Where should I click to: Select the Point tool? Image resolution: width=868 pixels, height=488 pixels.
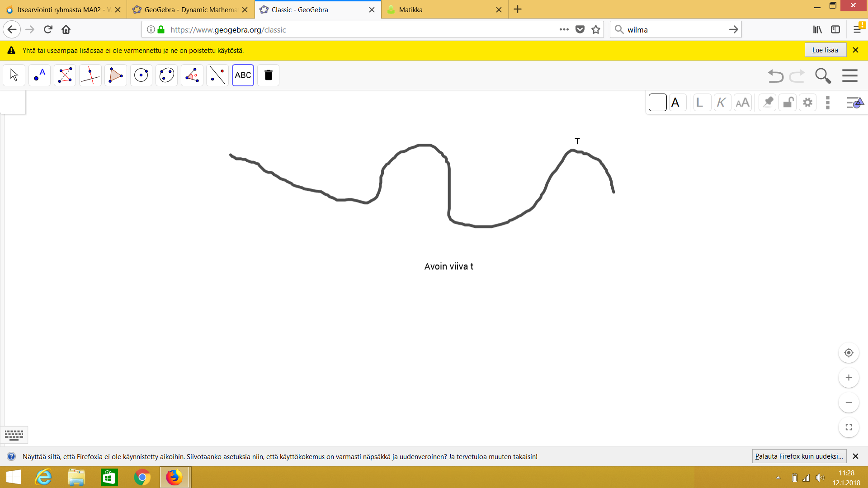[39, 75]
